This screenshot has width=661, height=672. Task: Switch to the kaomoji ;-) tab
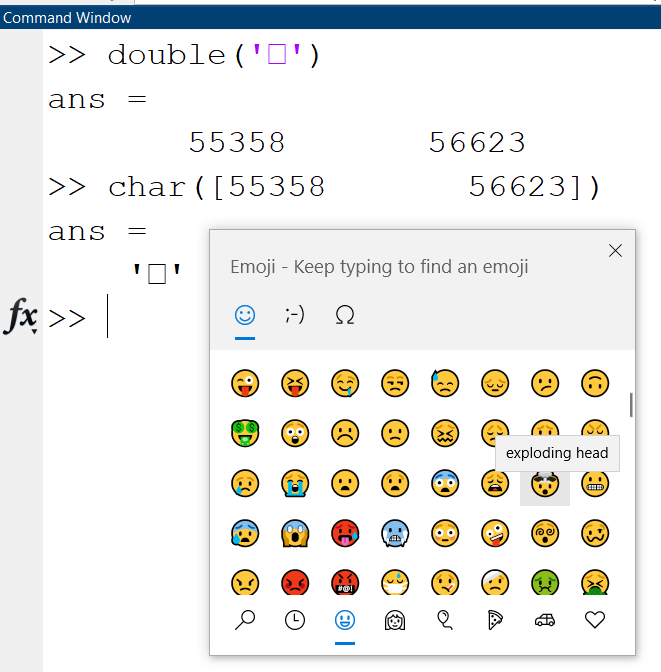click(295, 315)
